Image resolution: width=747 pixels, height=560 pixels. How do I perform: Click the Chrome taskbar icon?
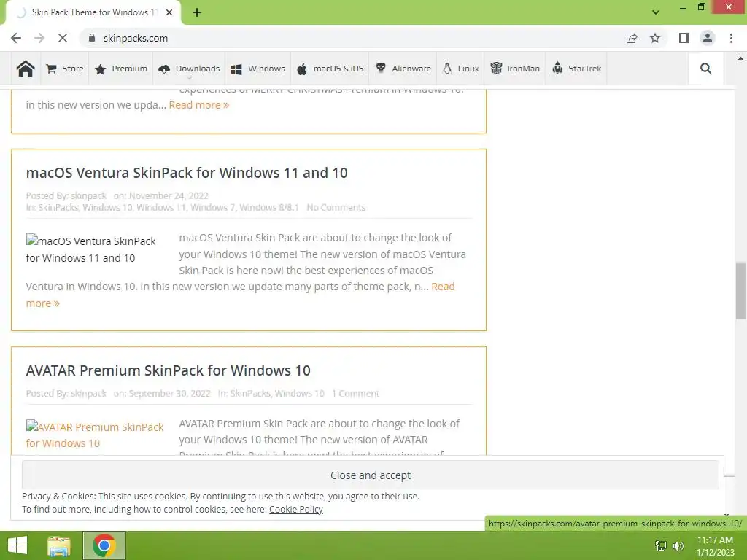(104, 545)
